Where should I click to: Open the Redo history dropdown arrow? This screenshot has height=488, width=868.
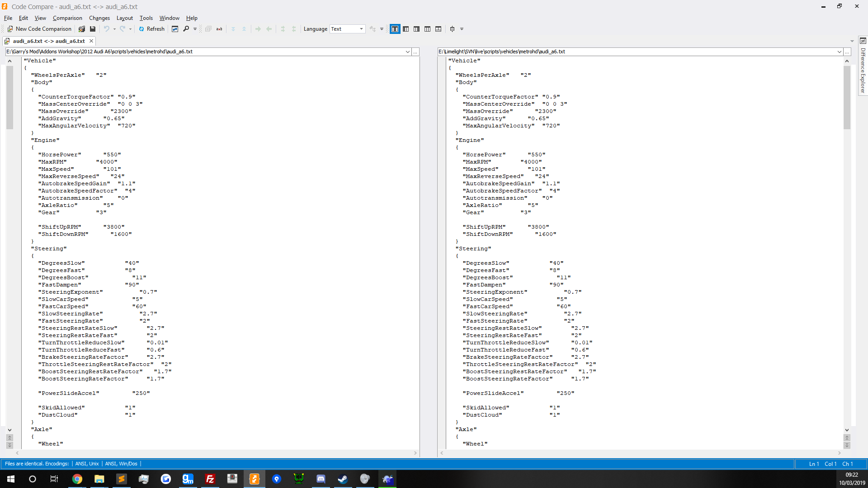pos(130,29)
